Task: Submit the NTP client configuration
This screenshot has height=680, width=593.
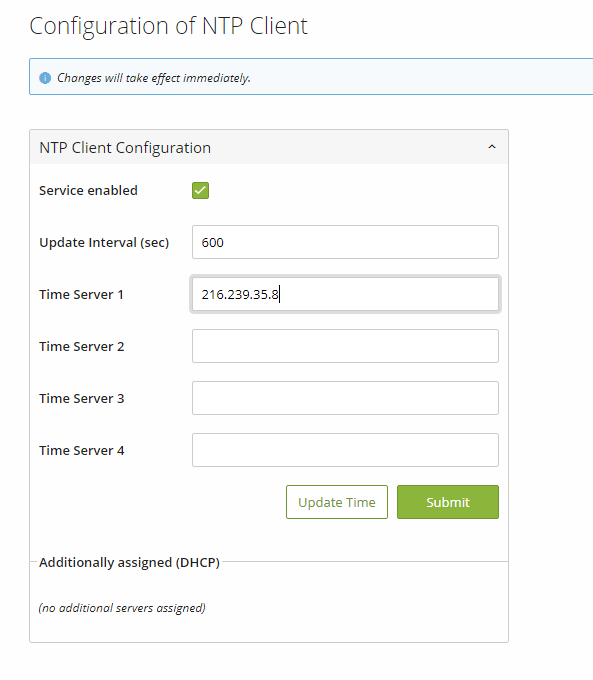Action: pos(448,502)
